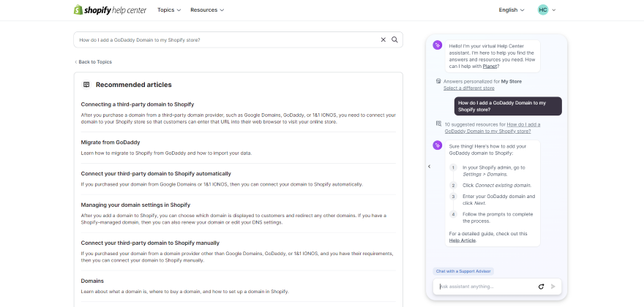Collapse the chat panel with left arrow

pos(429,167)
